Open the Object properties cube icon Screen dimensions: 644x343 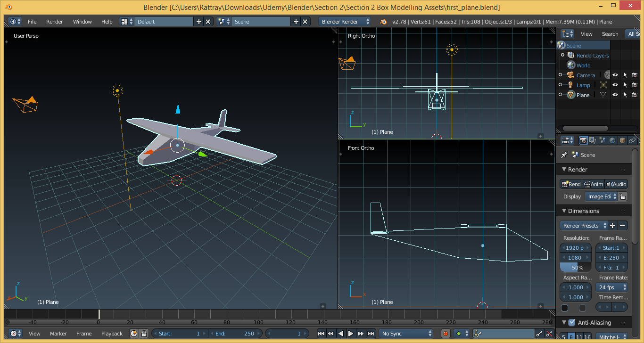pos(622,140)
